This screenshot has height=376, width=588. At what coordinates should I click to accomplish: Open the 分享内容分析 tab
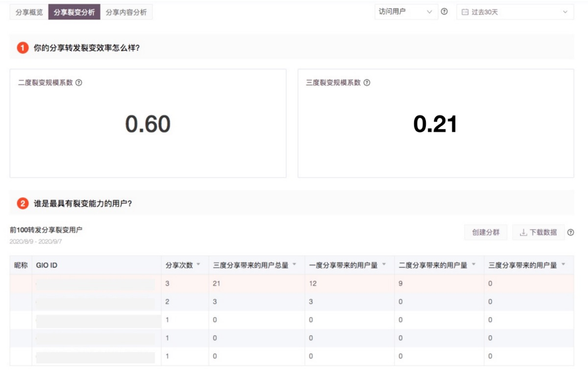click(126, 12)
